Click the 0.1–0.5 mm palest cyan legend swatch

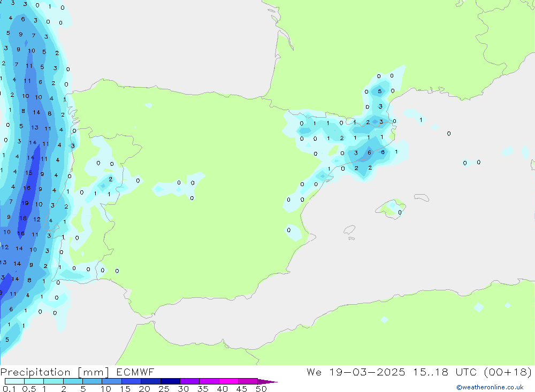click(14, 381)
